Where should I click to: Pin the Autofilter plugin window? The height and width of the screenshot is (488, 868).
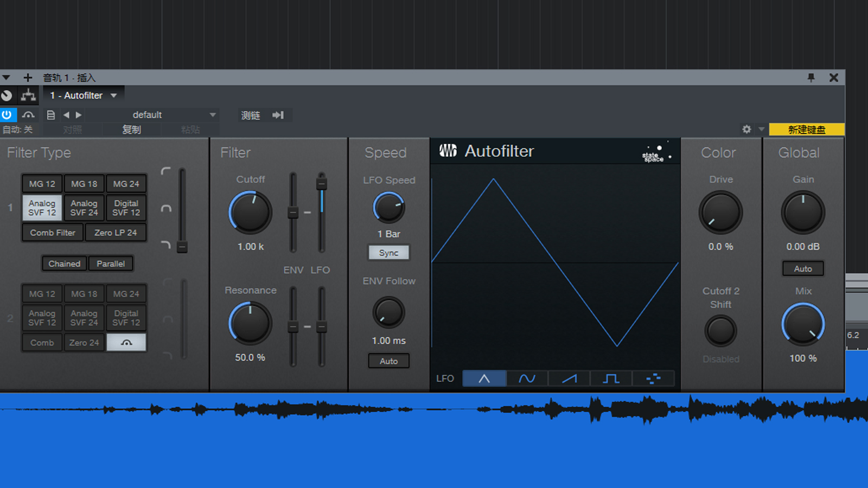coord(811,78)
